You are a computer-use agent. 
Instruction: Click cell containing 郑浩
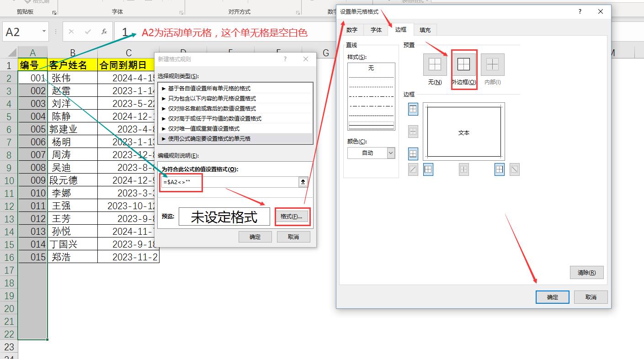point(73,257)
